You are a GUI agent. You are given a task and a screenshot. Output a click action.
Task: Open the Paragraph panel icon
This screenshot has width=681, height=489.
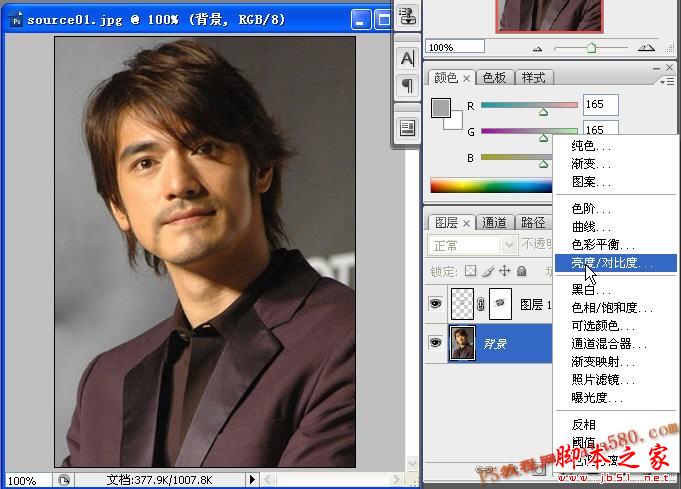(407, 85)
